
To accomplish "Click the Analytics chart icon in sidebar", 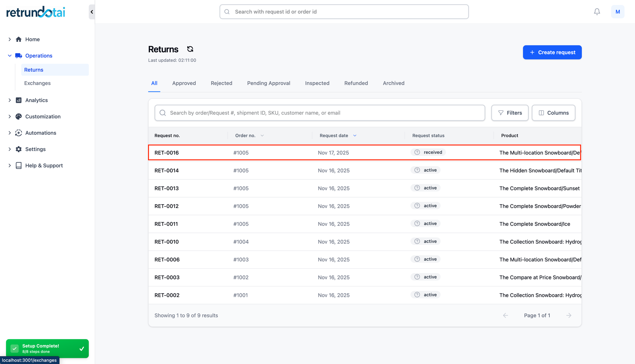I will coord(19,100).
